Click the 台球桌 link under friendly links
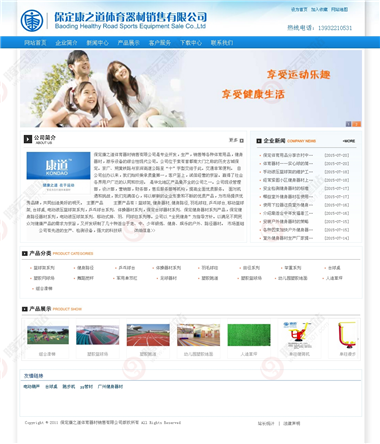The width and height of the screenshot is (380, 444). (x=51, y=387)
